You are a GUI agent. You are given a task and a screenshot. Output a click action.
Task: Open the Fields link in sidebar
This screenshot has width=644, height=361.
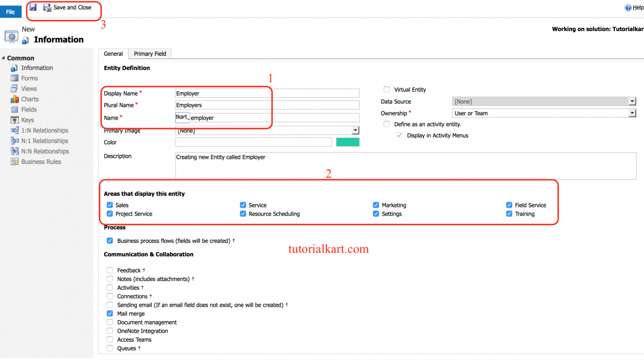coord(29,109)
